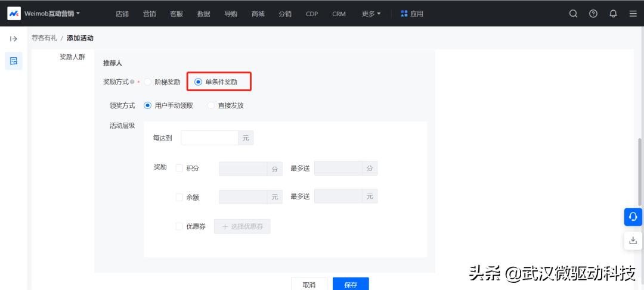Viewport: 644px width, 290px height.
Task: Open the CRM menu
Action: 339,14
